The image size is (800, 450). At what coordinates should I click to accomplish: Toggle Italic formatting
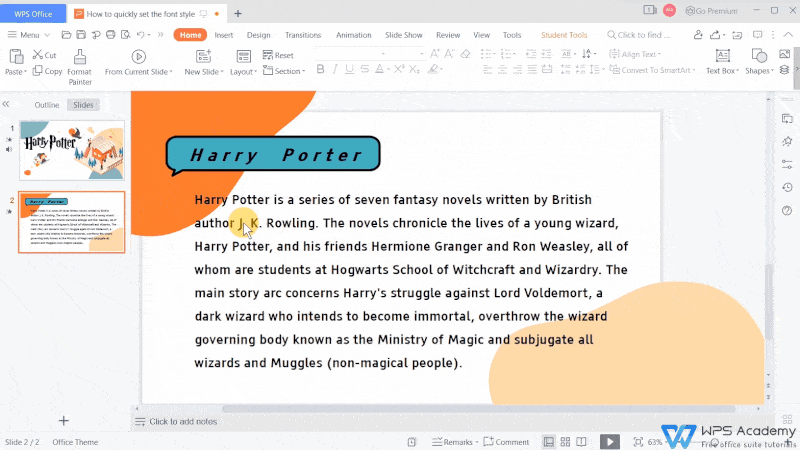pos(335,69)
